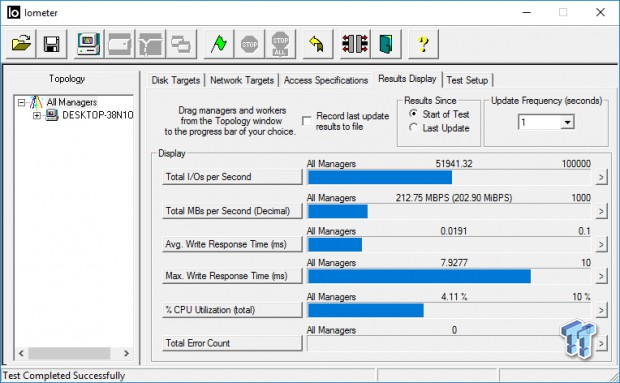Switch to Network Targets tab
620x383 pixels.
242,80
